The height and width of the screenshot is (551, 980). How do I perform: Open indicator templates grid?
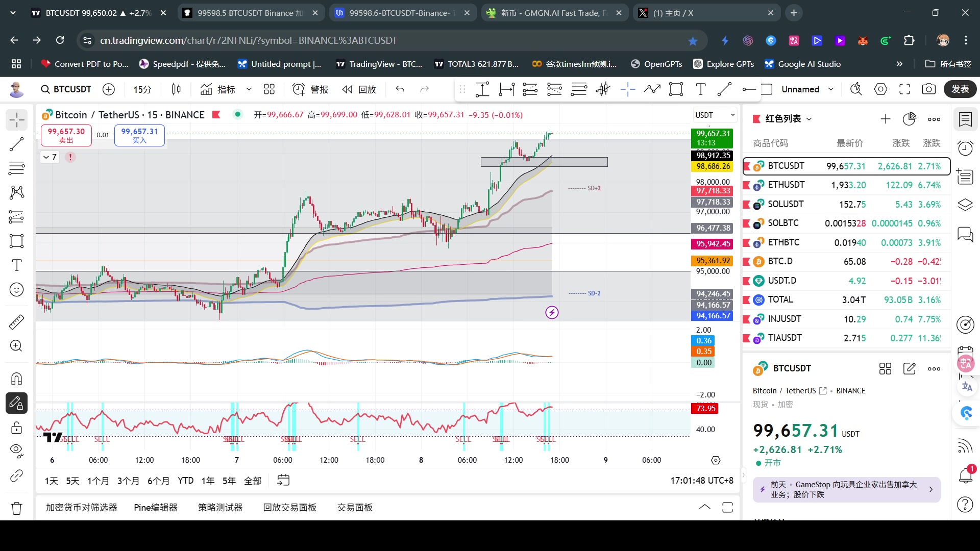(269, 89)
